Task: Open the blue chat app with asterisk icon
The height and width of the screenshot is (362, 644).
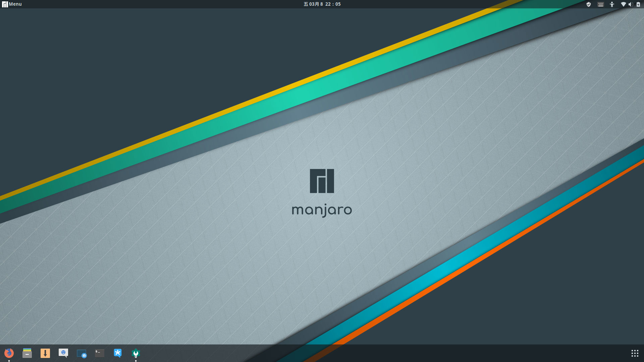Action: 117,353
